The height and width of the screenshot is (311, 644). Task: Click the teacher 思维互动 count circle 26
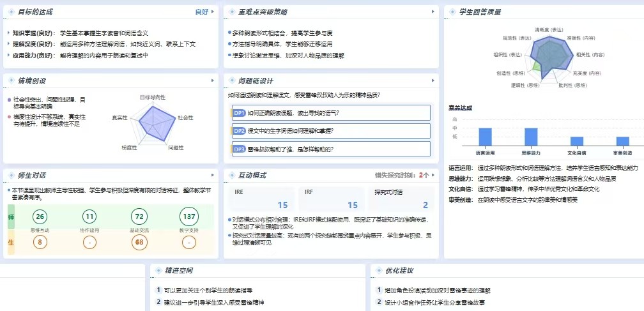40,217
